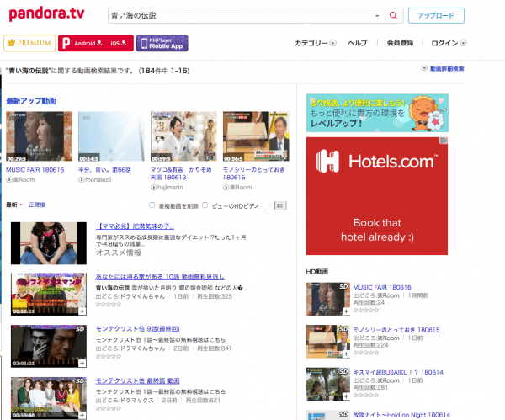
Task: Expand the ログイン dropdown
Action: [449, 43]
